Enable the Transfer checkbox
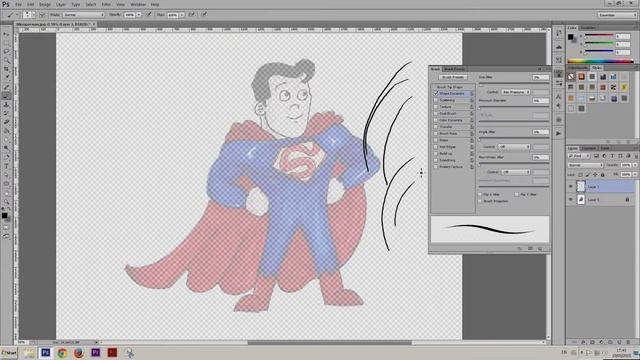Image resolution: width=640 pixels, height=360 pixels. pos(436,127)
